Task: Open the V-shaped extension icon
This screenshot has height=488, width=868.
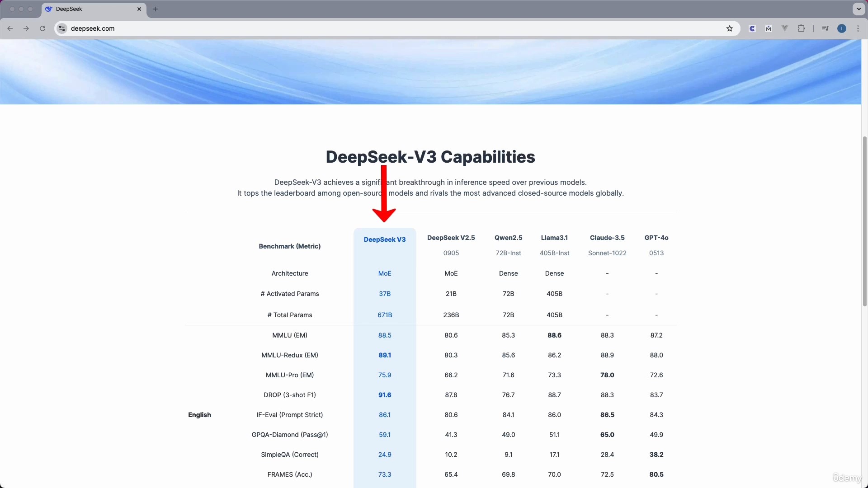Action: pyautogui.click(x=785, y=28)
